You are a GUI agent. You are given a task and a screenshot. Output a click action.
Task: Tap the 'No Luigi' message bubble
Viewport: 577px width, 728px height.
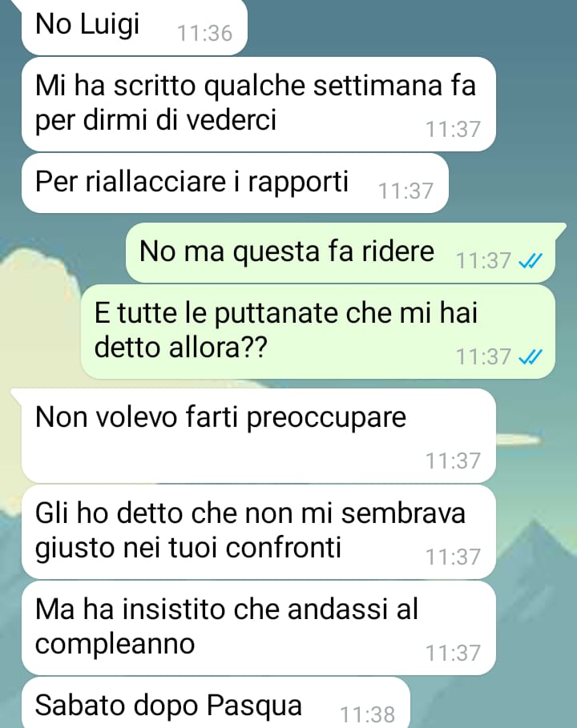point(135,27)
